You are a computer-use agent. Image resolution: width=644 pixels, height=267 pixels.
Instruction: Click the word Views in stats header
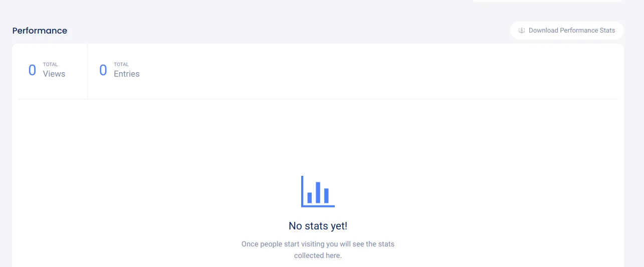[x=54, y=74]
